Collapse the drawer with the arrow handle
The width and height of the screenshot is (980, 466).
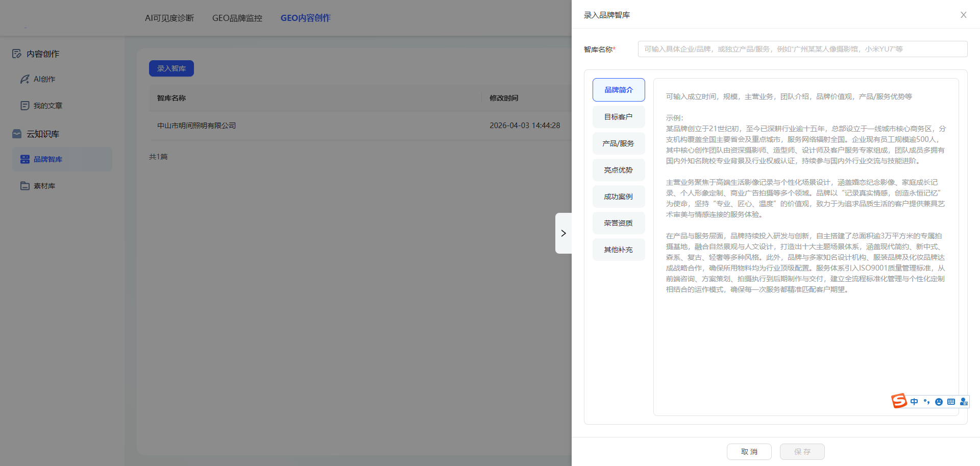tap(563, 233)
